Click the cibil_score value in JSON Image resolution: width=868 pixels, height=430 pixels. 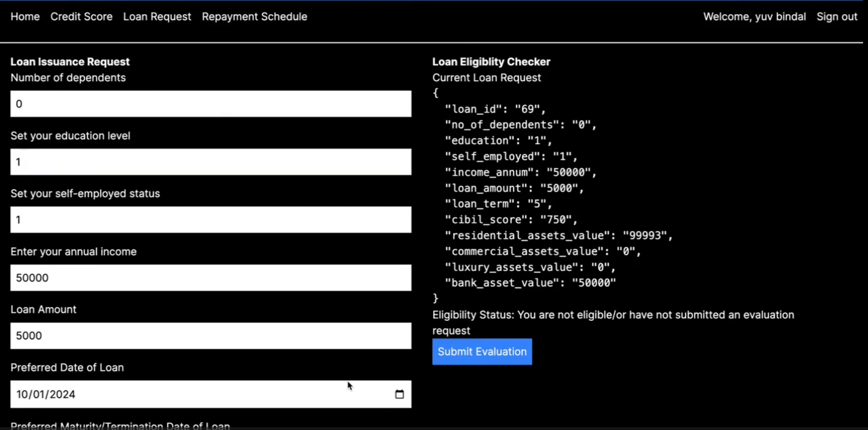pyautogui.click(x=556, y=220)
